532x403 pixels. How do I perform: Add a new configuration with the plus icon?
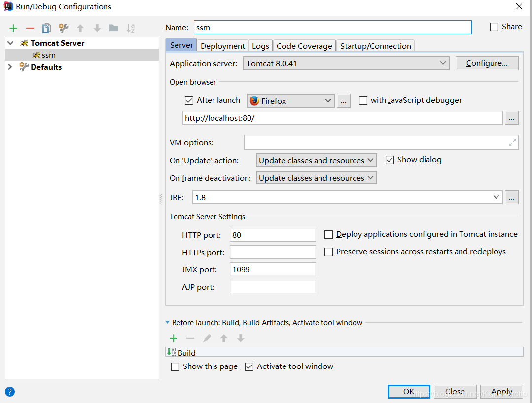click(x=13, y=28)
